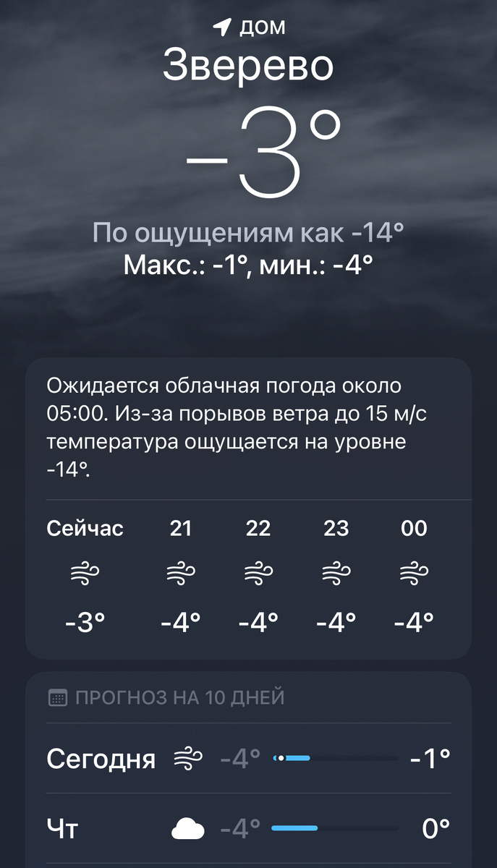Select the -4° temperature under hour 21
Screen dimensions: 497x868
tap(181, 620)
